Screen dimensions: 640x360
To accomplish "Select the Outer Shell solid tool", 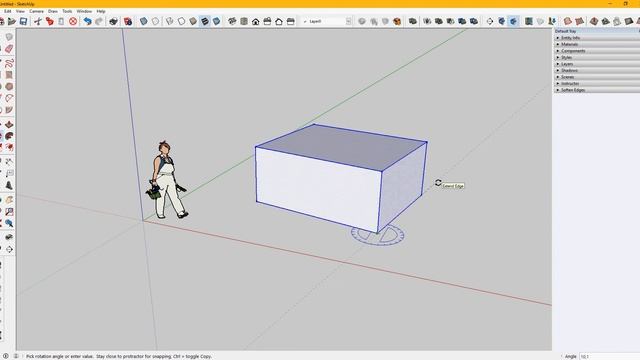I will 413,21.
